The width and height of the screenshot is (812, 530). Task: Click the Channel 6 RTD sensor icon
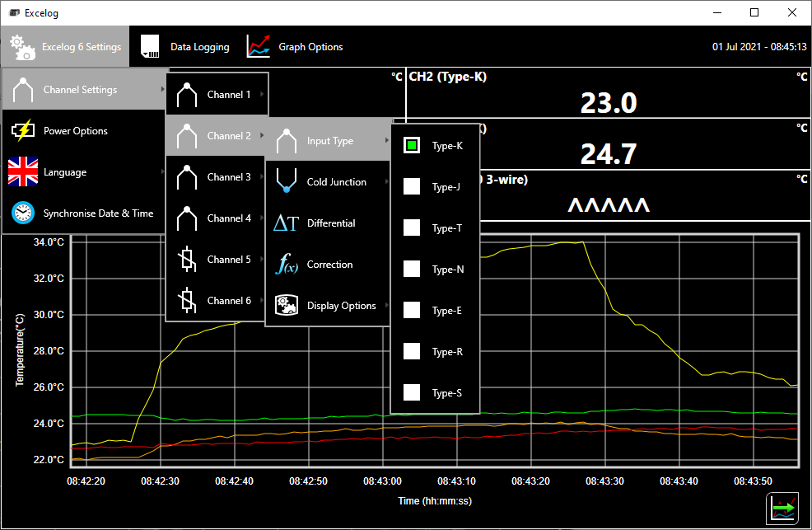pos(187,301)
